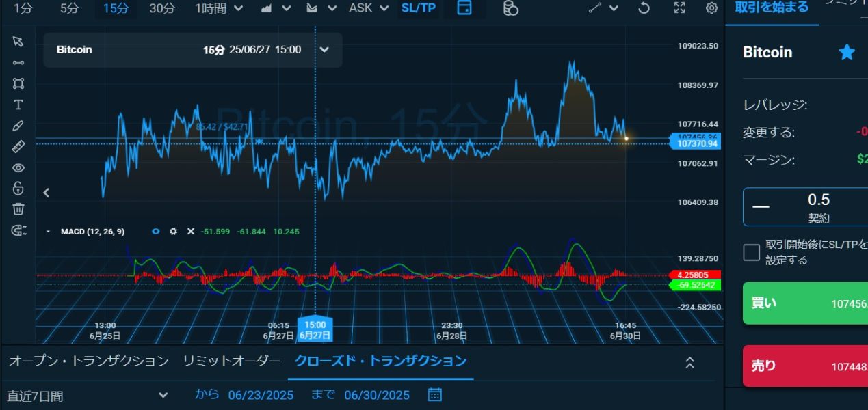The image size is (868, 410).
Task: Switch to リミットオーダー tab
Action: 231,361
